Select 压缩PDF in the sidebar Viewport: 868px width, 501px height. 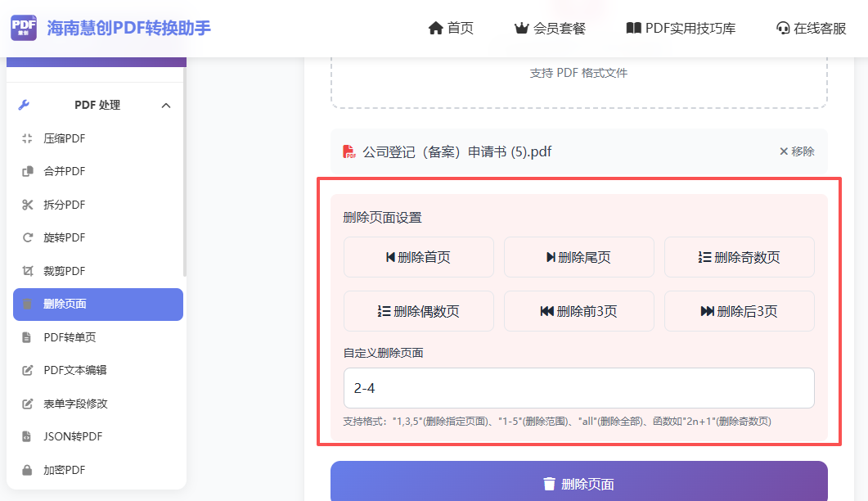point(98,138)
